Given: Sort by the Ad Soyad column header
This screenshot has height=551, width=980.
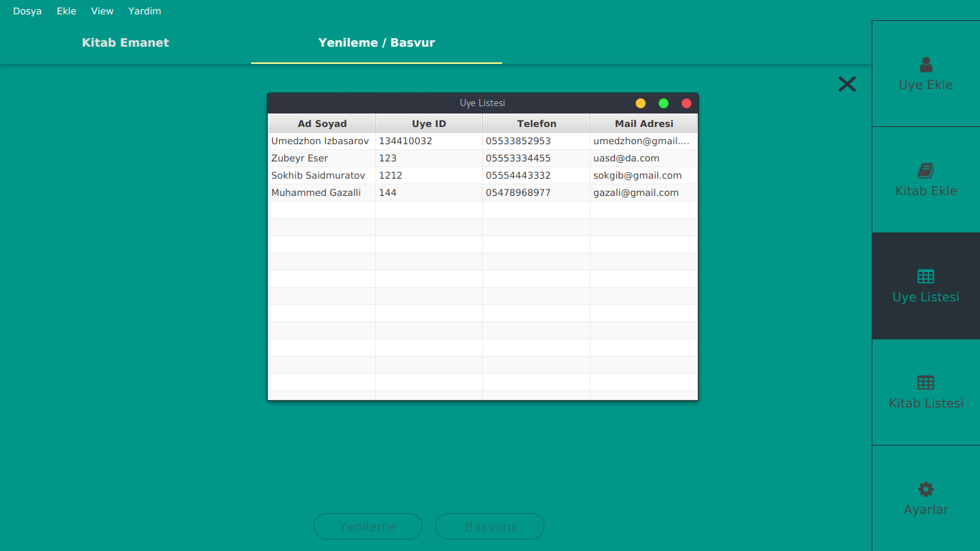Looking at the screenshot, I should (321, 123).
